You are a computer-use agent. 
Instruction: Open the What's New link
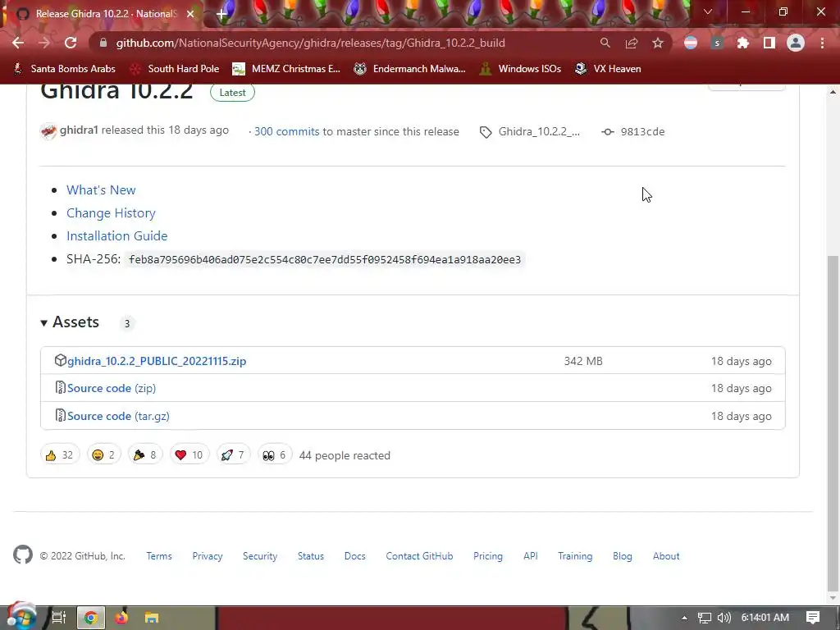click(x=101, y=190)
